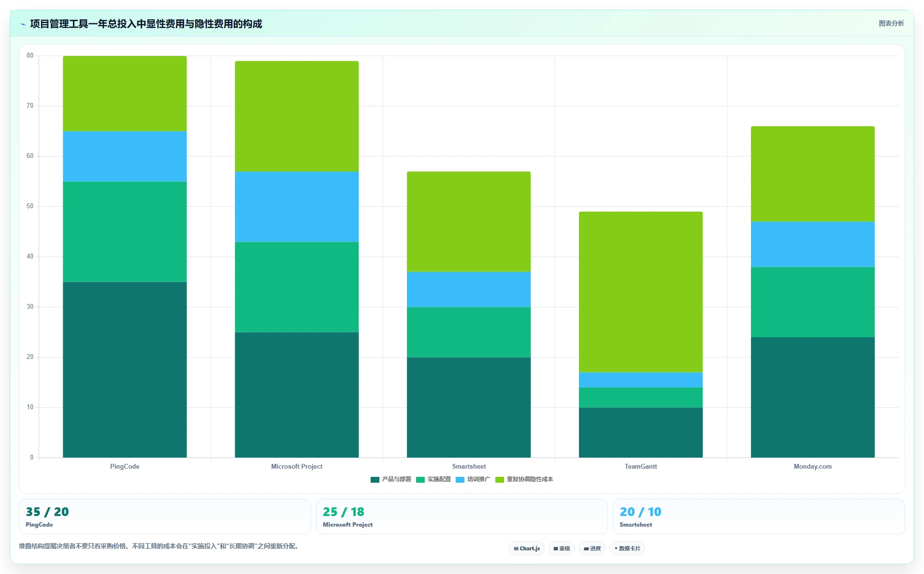Click the Microsoft Project x-axis label

[x=297, y=466]
